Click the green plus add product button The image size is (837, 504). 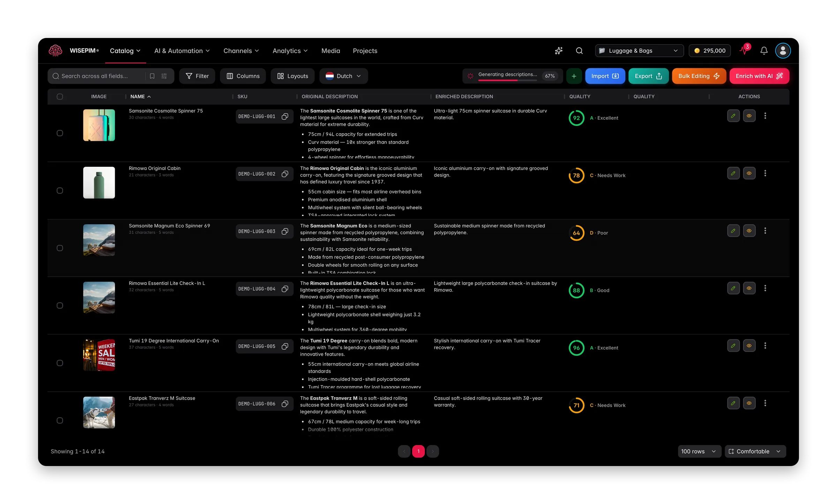pyautogui.click(x=574, y=76)
